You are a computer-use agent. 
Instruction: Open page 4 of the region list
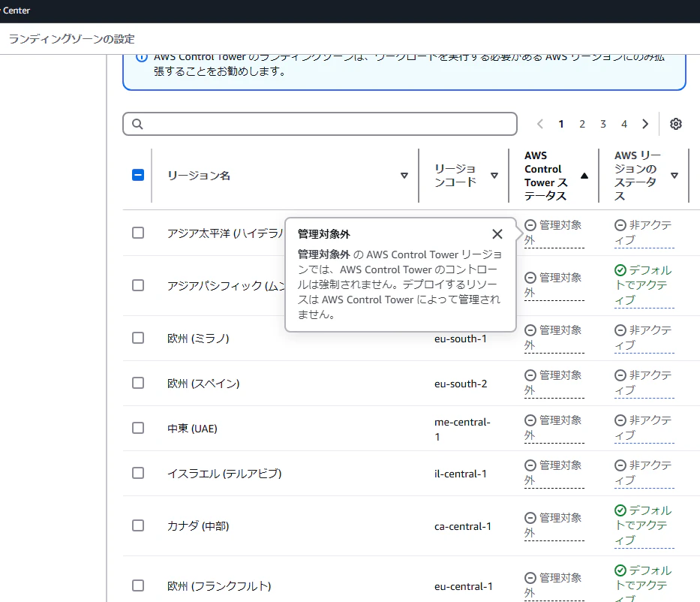click(624, 124)
